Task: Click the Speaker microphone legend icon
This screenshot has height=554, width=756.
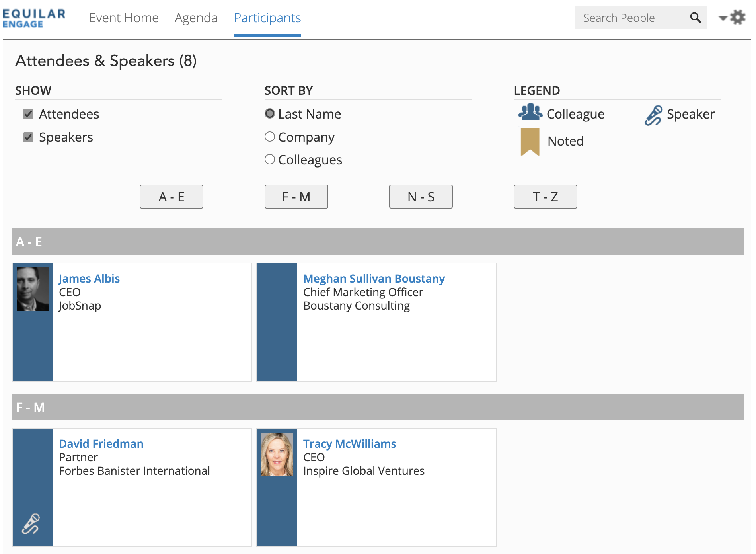Action: coord(654,115)
